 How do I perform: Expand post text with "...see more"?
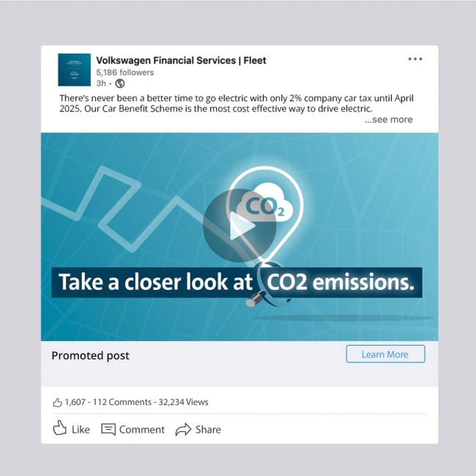[389, 119]
